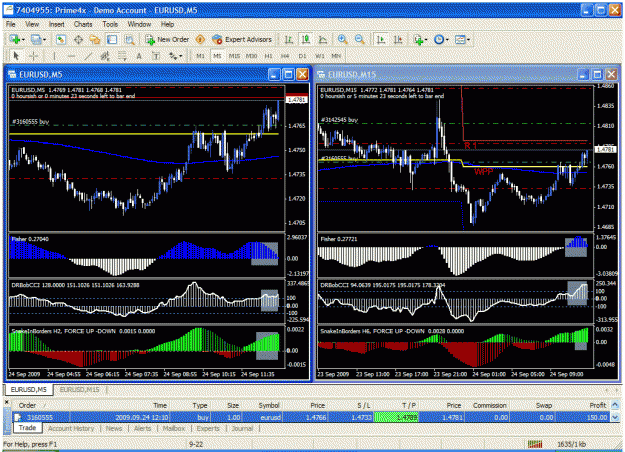Switch chart to bar chart type
Screen dimensions: 625x452
pos(289,39)
